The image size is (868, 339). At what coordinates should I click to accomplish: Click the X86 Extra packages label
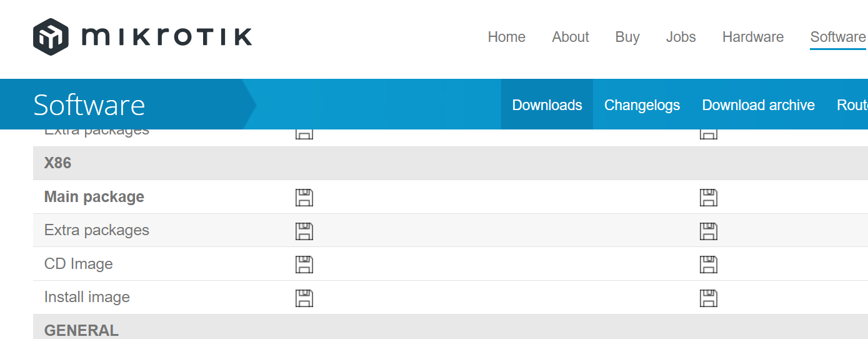(97, 230)
